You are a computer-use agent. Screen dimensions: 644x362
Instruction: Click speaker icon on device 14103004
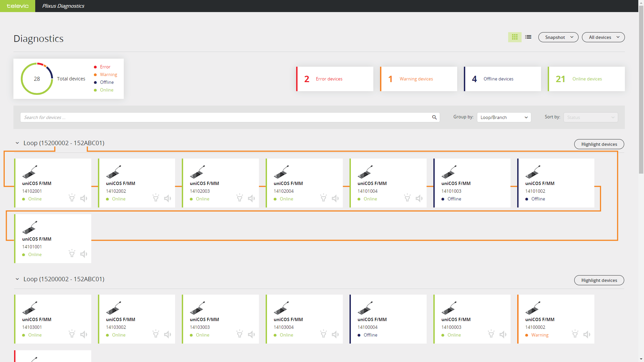point(335,335)
